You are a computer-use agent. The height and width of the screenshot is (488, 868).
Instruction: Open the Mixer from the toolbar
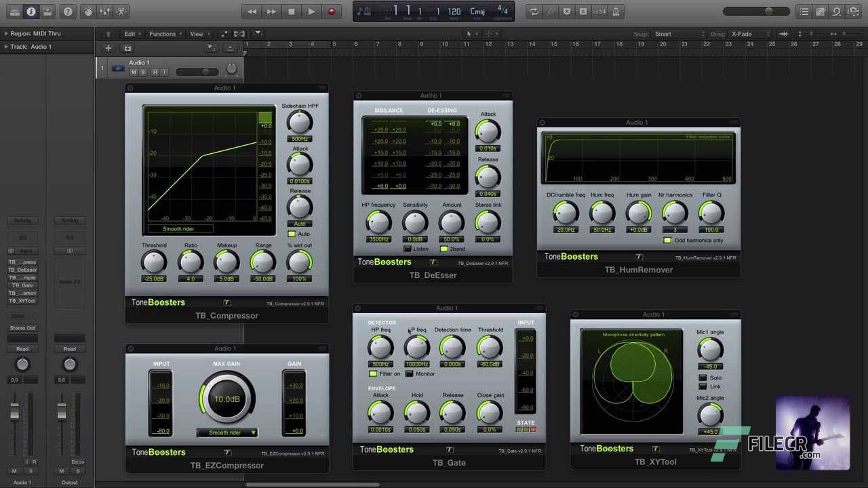pos(104,12)
